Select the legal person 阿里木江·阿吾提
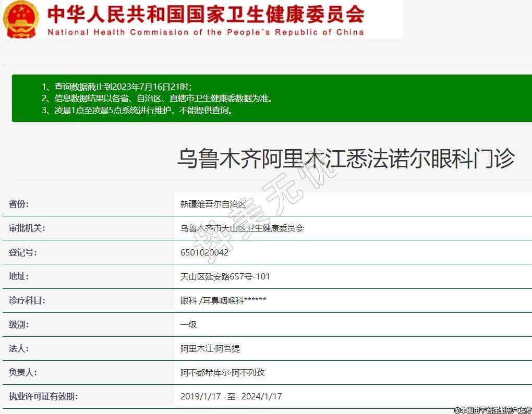The height and width of the screenshot is (414, 532). tap(210, 348)
